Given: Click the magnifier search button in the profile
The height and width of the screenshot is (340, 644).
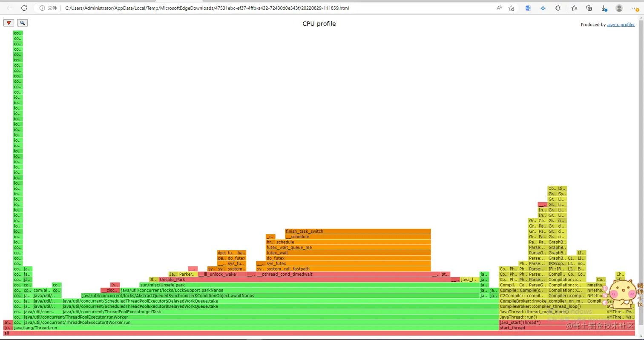Looking at the screenshot, I should pos(22,23).
